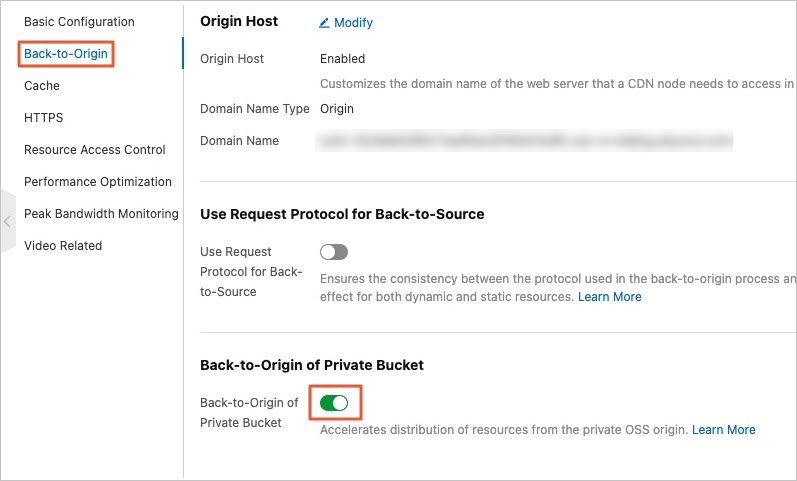Click the Use Request Protocol section heading
Screen dimensions: 797x481
coord(342,214)
